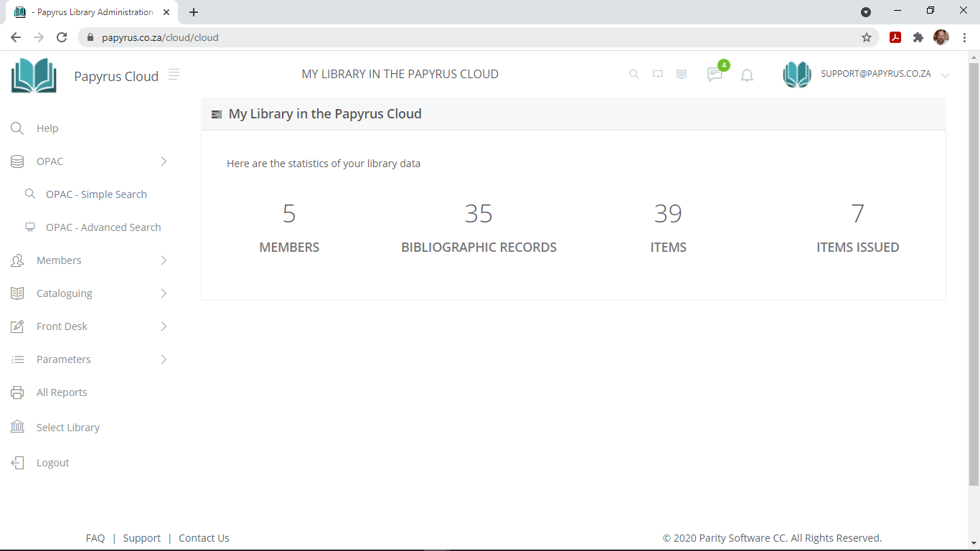Open the All Reports menu item
Screen dimensions: 980x551
pyautogui.click(x=62, y=392)
